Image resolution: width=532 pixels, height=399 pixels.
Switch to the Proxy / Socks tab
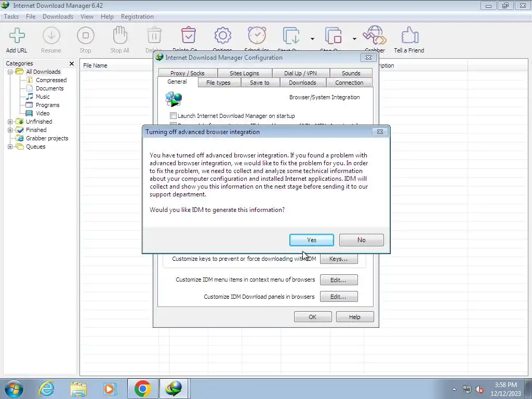point(188,73)
